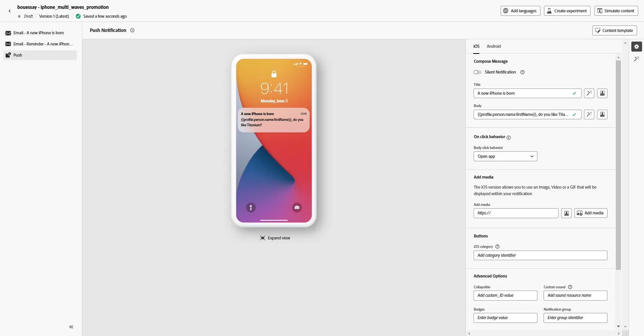644x336 pixels.
Task: Click into the Title input field
Action: [527, 94]
